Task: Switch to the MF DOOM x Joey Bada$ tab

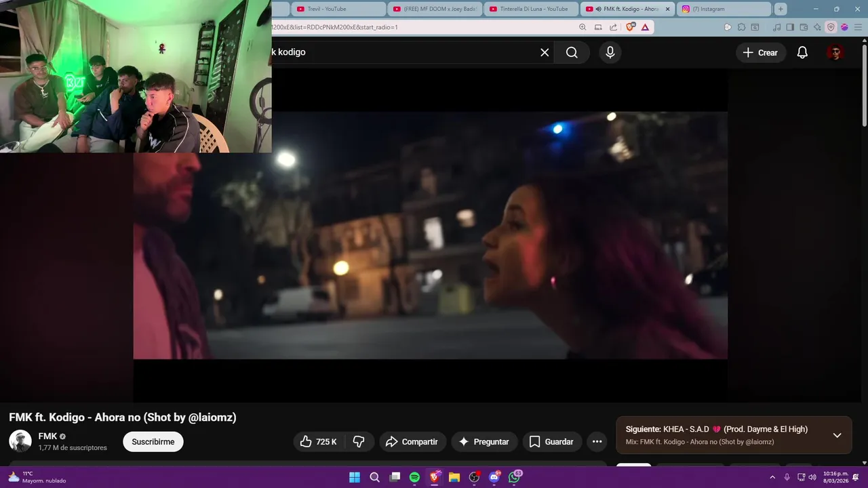Action: tap(435, 9)
